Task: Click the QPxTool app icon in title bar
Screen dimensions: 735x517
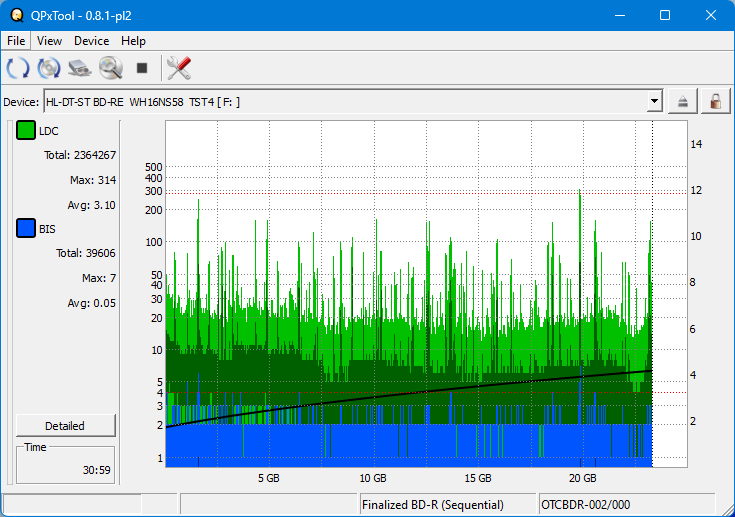Action: [x=17, y=15]
